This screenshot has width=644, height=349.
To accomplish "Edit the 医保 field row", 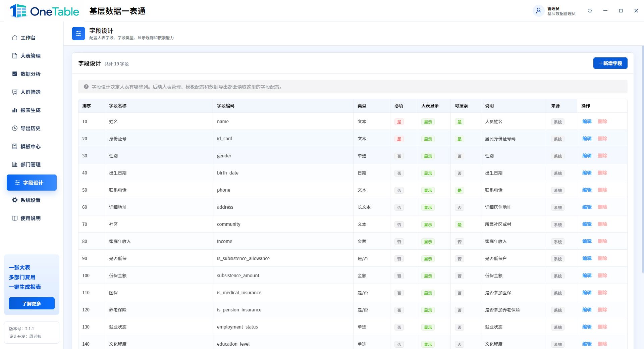I will click(x=587, y=293).
